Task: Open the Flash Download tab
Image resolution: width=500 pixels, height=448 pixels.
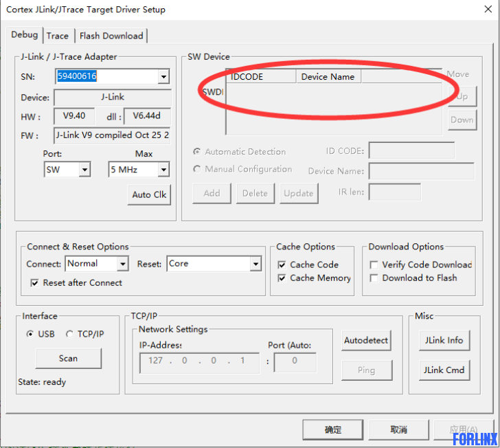Action: 111,36
